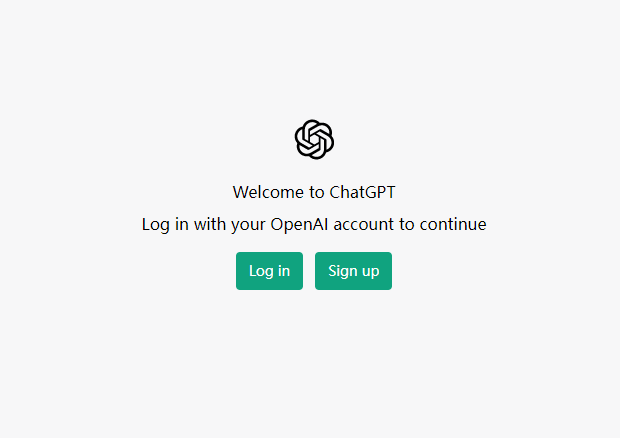The width and height of the screenshot is (620, 438).
Task: Click the black swirl logo above the Welcome heading
Action: pyautogui.click(x=314, y=140)
